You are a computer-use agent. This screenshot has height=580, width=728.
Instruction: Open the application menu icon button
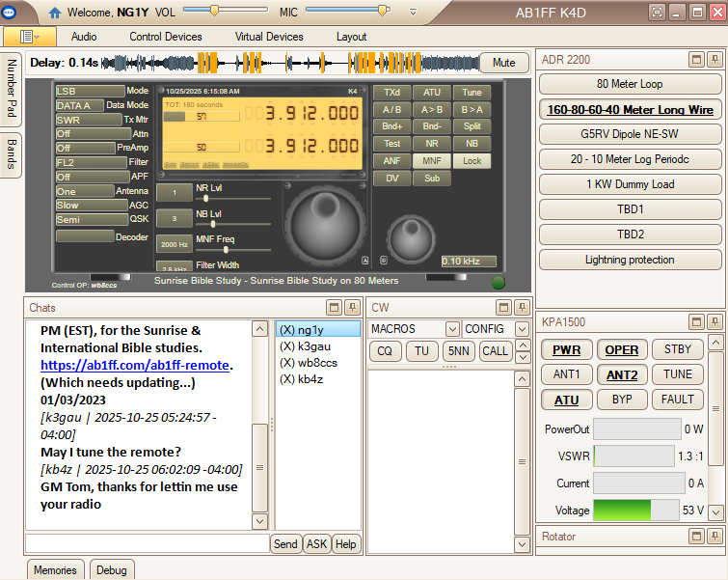coord(29,37)
